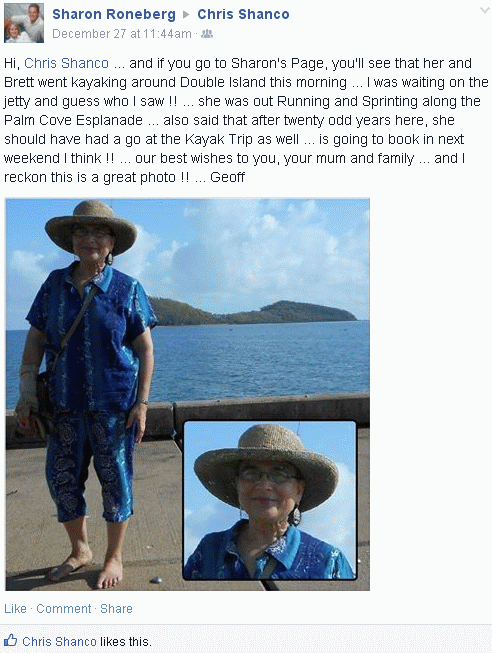Open Sharon Roneberg's profile picture thumbnail

[x=24, y=22]
